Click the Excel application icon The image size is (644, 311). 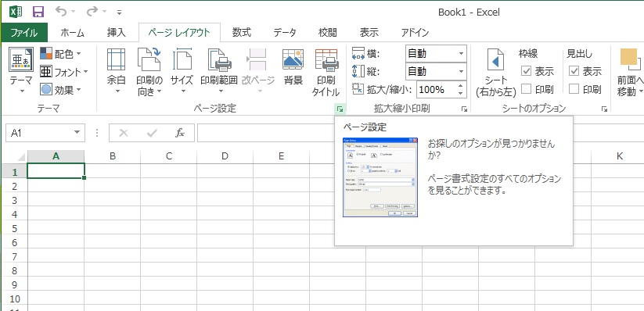click(x=16, y=12)
